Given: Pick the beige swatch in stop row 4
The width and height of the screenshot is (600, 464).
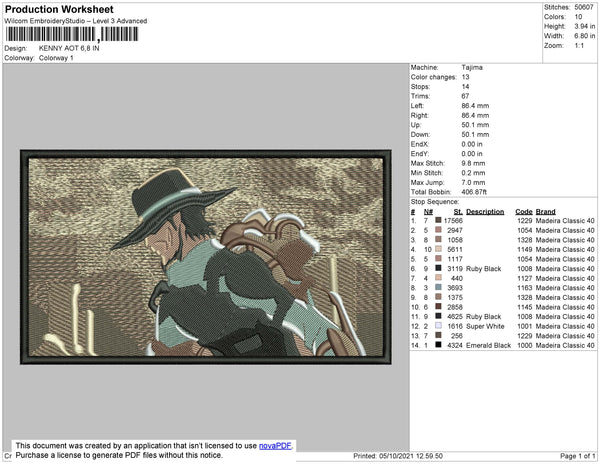Looking at the screenshot, I should [438, 249].
